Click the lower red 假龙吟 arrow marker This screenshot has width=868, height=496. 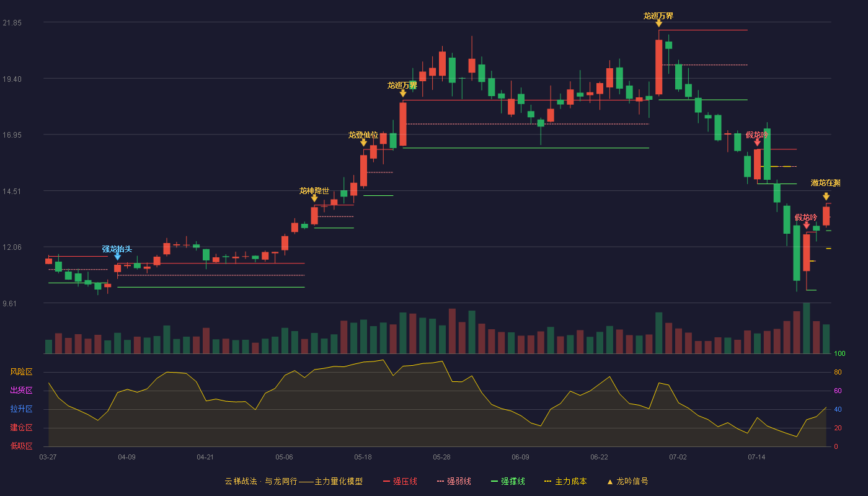pos(807,225)
